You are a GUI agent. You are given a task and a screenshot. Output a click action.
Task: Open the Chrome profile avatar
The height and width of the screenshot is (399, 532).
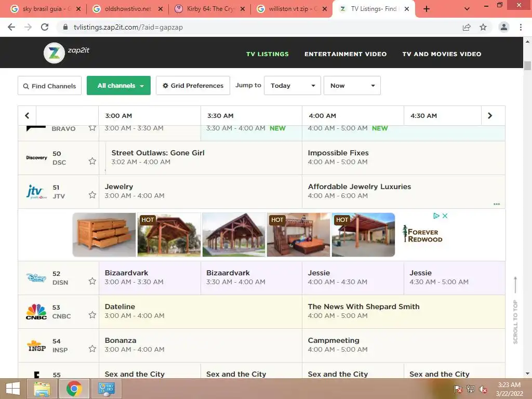504,27
